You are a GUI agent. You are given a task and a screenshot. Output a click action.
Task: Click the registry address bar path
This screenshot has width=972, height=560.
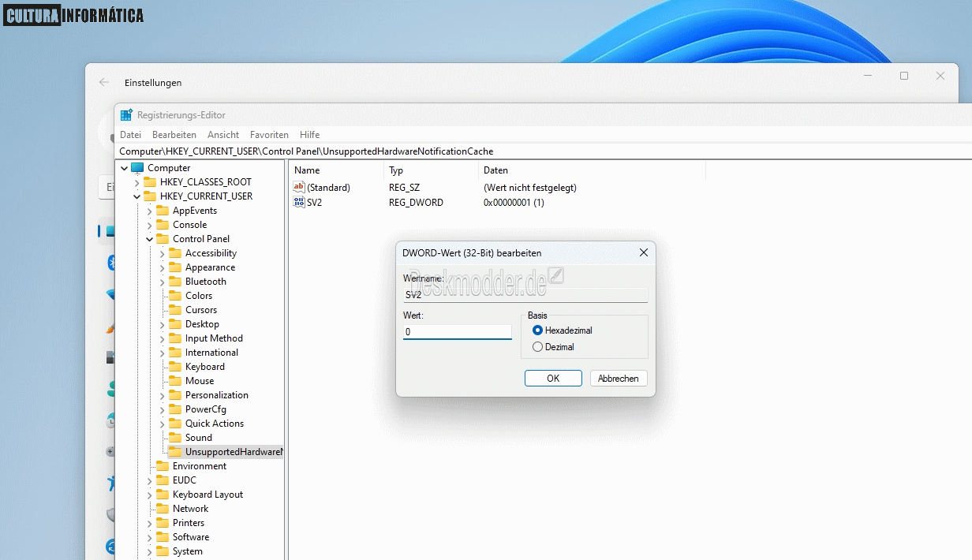pos(306,151)
